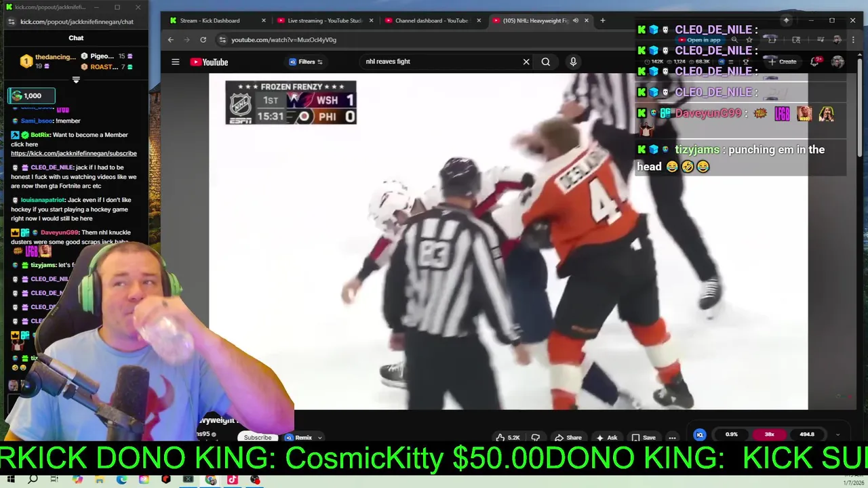The width and height of the screenshot is (868, 488).
Task: Share the video
Action: [568, 437]
